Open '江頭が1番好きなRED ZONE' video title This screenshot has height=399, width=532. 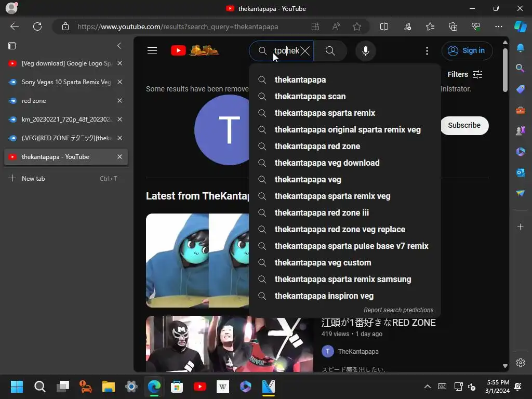[378, 323]
